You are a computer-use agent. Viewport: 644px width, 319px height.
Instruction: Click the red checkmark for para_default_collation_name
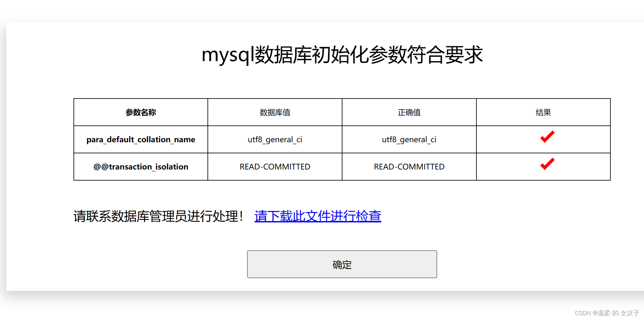pyautogui.click(x=547, y=137)
